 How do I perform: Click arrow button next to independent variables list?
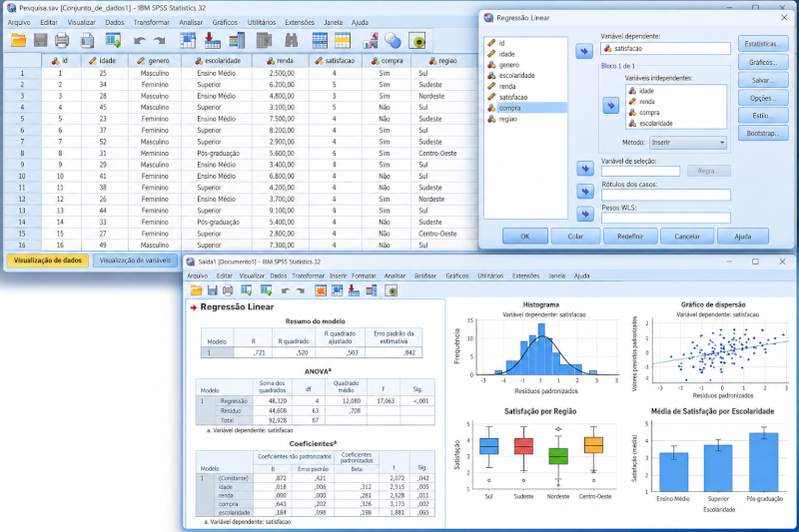pyautogui.click(x=610, y=106)
